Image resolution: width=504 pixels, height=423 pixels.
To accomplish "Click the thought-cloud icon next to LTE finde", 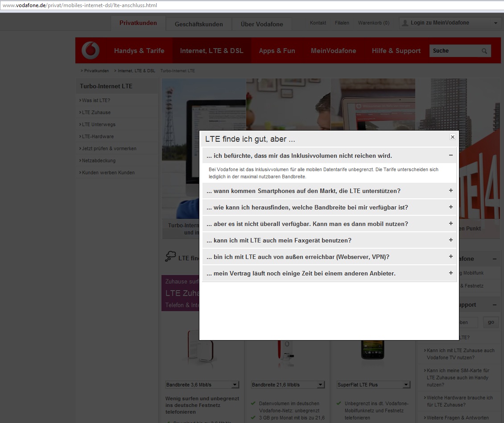I will (170, 256).
